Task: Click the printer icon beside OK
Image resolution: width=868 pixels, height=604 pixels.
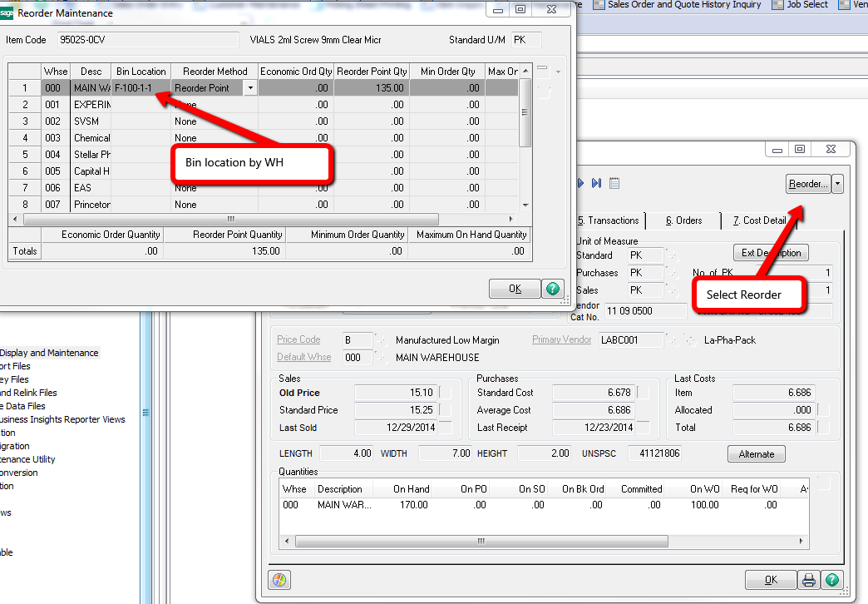Action: pyautogui.click(x=808, y=580)
